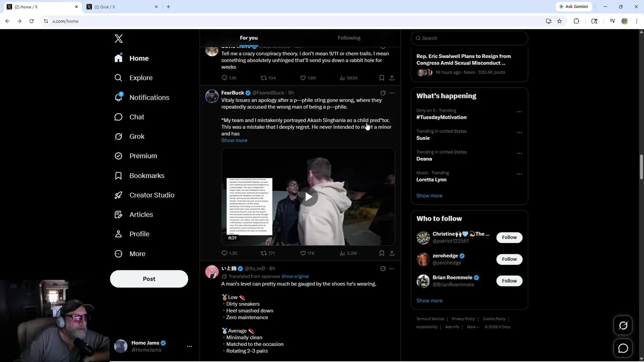
Task: Click Ask Gemini button
Action: point(573,7)
